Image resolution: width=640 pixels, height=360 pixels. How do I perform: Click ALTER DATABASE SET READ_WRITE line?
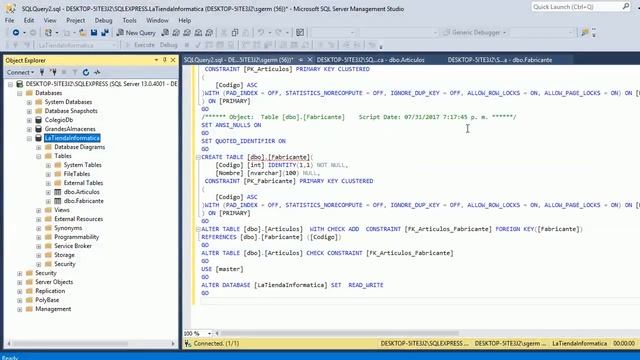pos(292,285)
